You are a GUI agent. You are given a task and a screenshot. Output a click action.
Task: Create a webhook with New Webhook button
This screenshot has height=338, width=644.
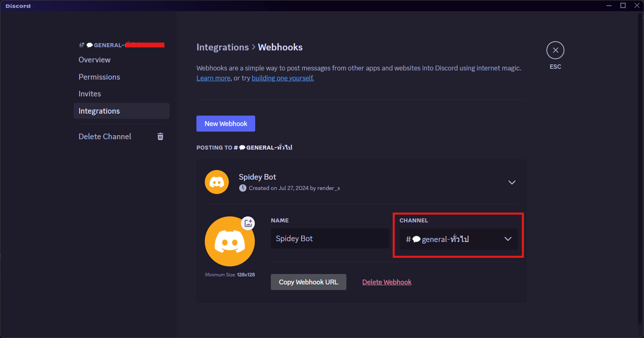pyautogui.click(x=226, y=124)
